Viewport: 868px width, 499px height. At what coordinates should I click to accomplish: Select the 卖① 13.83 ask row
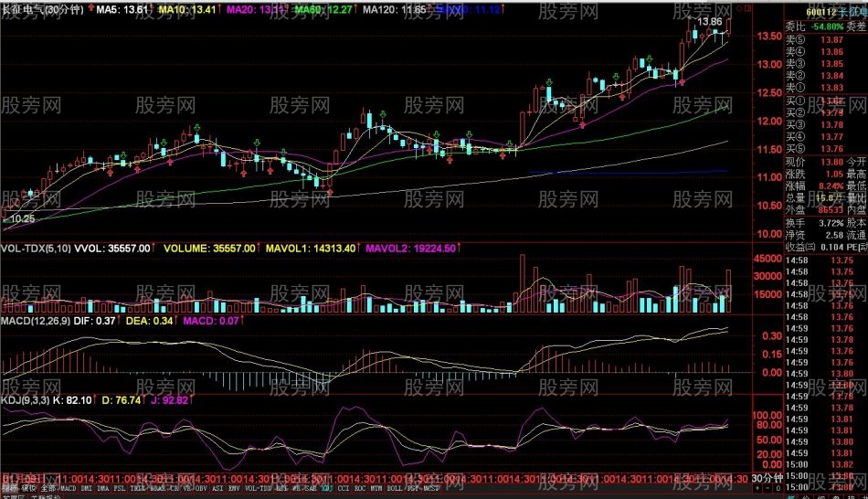pos(815,88)
